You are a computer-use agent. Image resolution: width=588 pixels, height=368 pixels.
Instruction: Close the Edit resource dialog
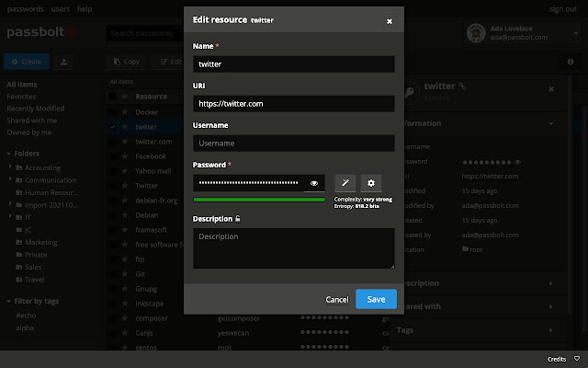point(389,20)
